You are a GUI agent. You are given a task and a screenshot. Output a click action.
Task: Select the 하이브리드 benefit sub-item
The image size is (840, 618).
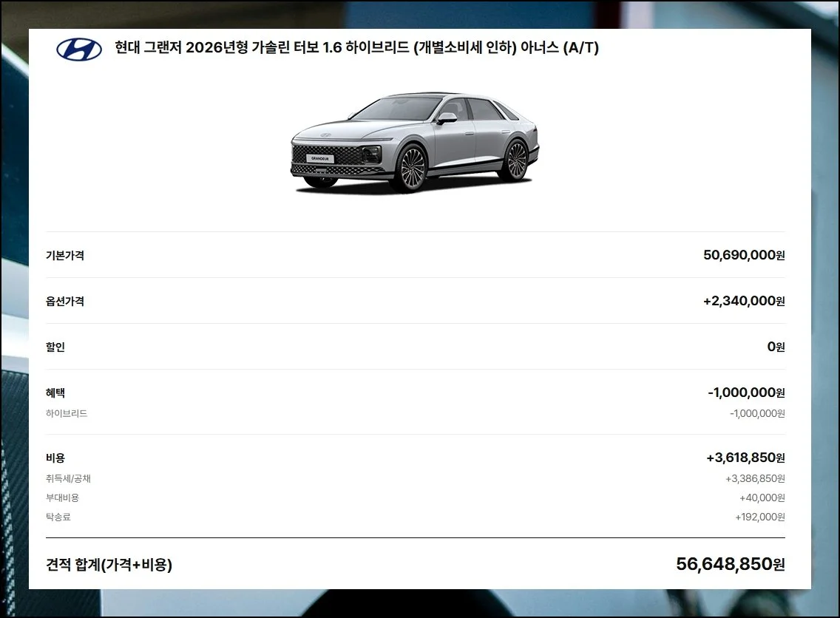click(67, 414)
